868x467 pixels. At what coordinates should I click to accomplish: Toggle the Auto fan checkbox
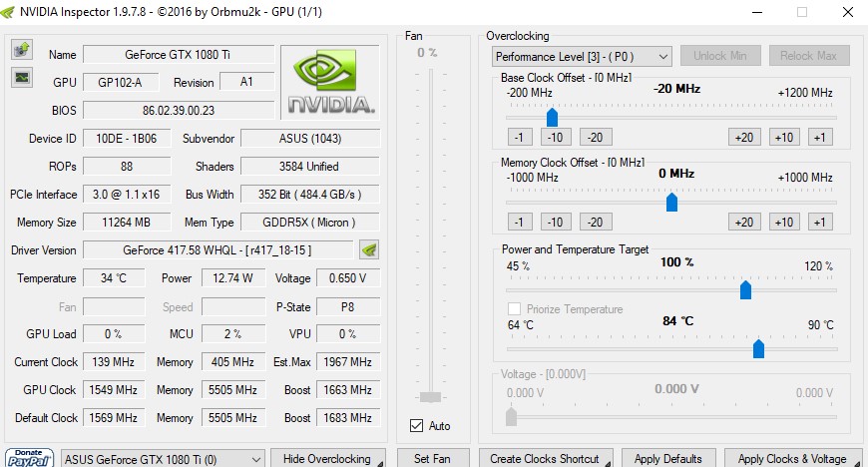click(416, 425)
